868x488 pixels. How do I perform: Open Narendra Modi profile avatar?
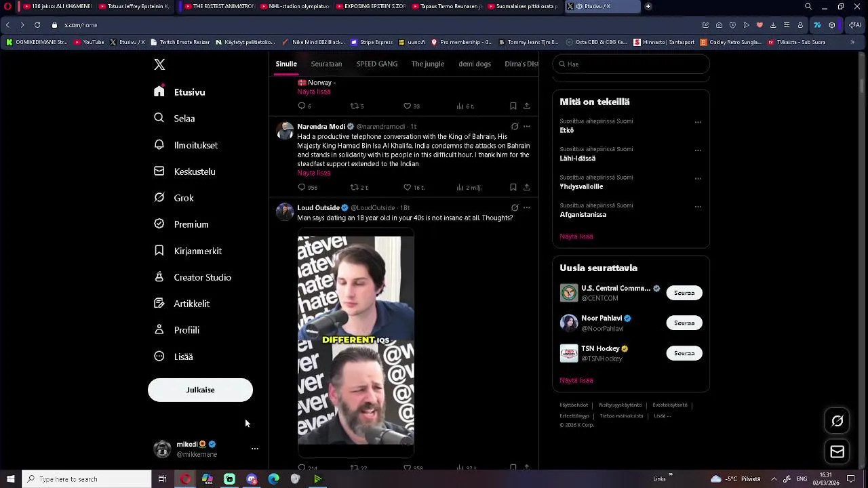285,131
